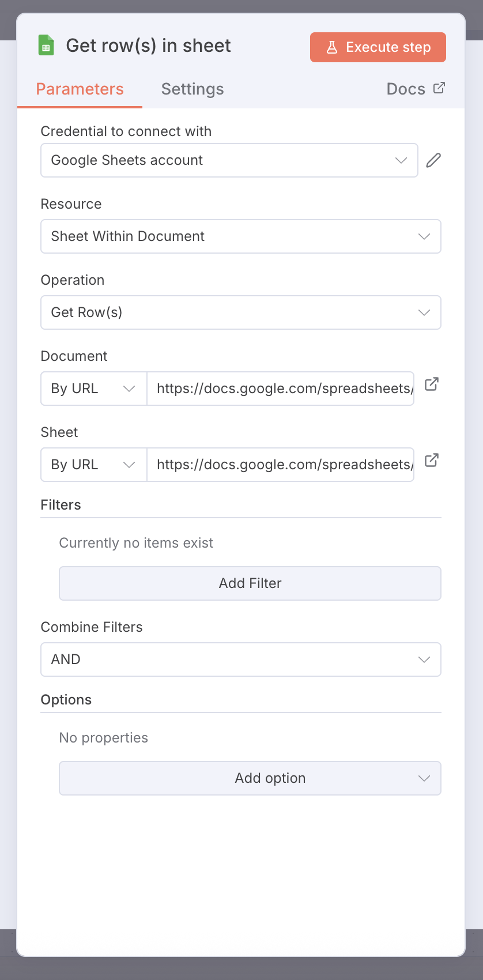Click the node title Get row(s) in sheet
The image size is (483, 980).
click(x=148, y=46)
